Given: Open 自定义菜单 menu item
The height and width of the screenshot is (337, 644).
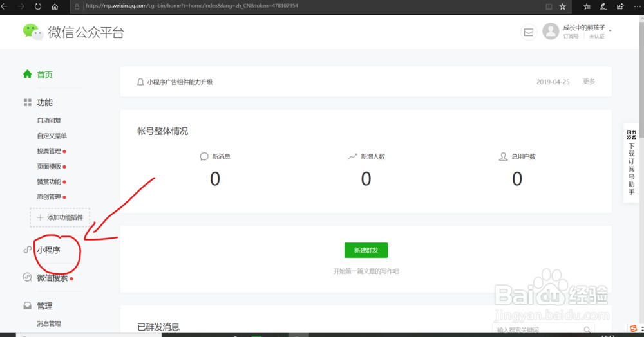Looking at the screenshot, I should point(52,136).
